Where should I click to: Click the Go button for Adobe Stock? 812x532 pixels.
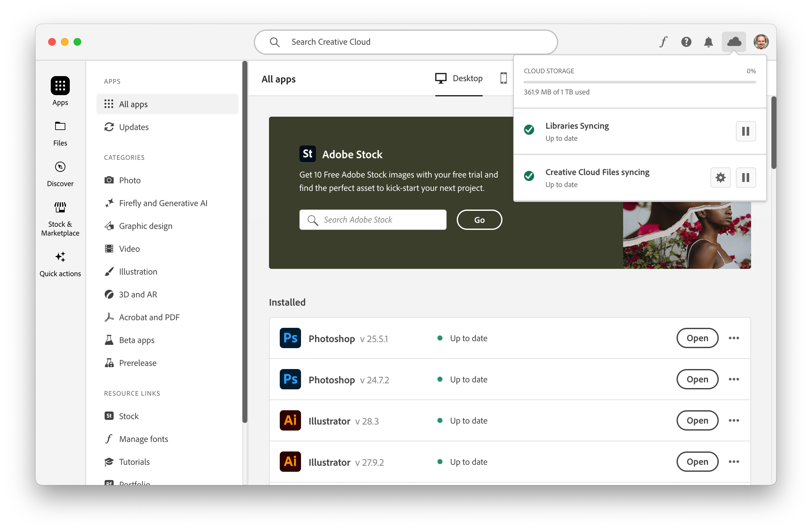click(x=479, y=220)
